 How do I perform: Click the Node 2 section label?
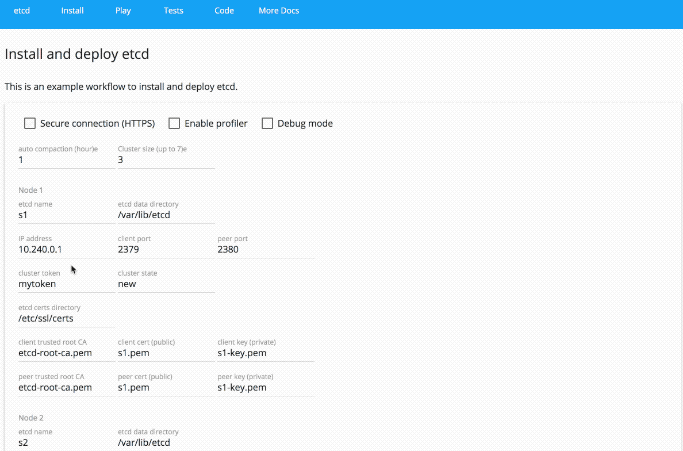[x=31, y=418]
